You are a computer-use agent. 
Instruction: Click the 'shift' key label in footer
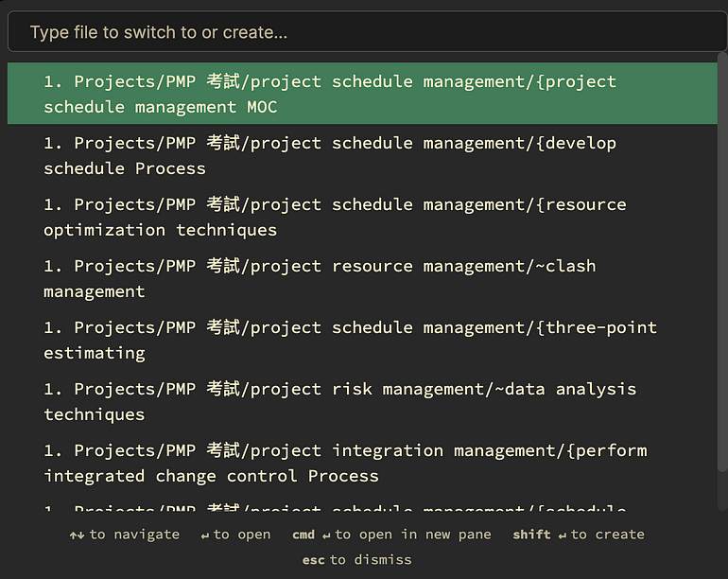pyautogui.click(x=531, y=535)
